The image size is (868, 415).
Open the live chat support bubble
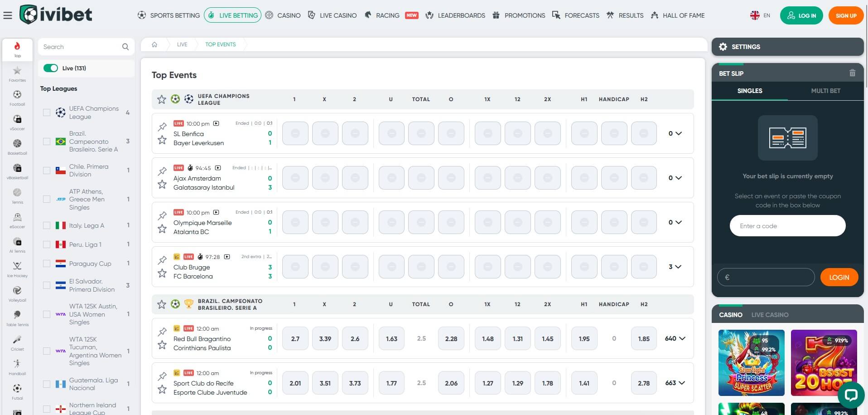click(x=851, y=395)
